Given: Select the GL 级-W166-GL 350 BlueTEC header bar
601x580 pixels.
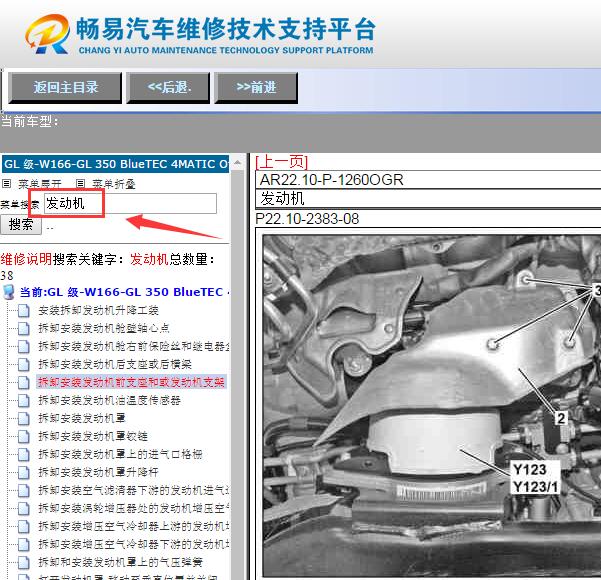Looking at the screenshot, I should (115, 164).
